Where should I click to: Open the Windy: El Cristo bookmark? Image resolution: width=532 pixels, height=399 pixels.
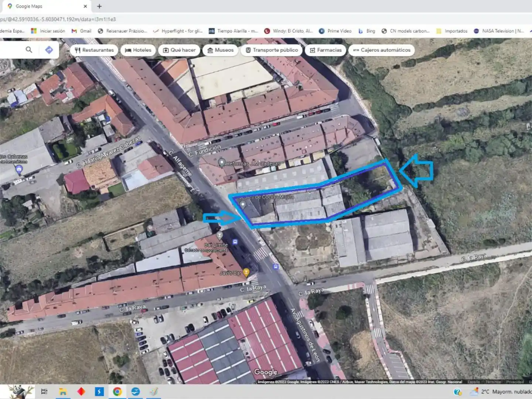(289, 31)
